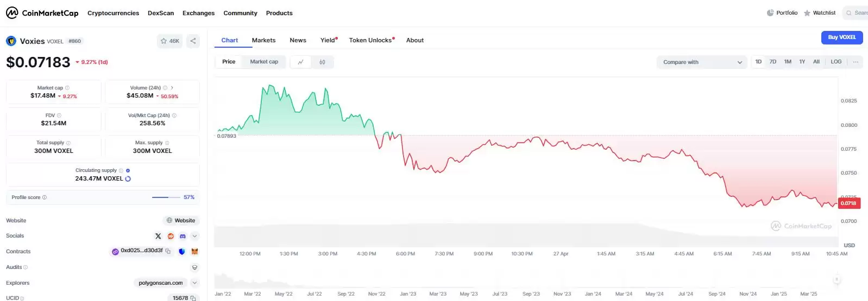Viewport: 868px width, 301px height.
Task: Open the polygonscan.com explorer link
Action: click(x=161, y=283)
